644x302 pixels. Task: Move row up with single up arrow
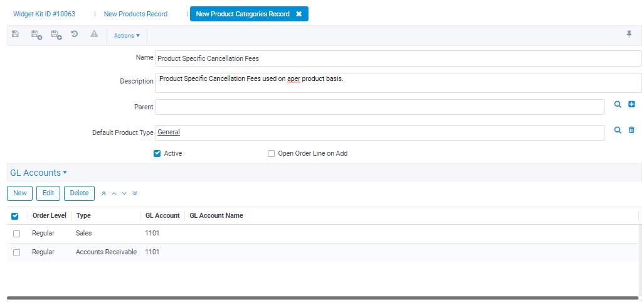click(x=114, y=193)
